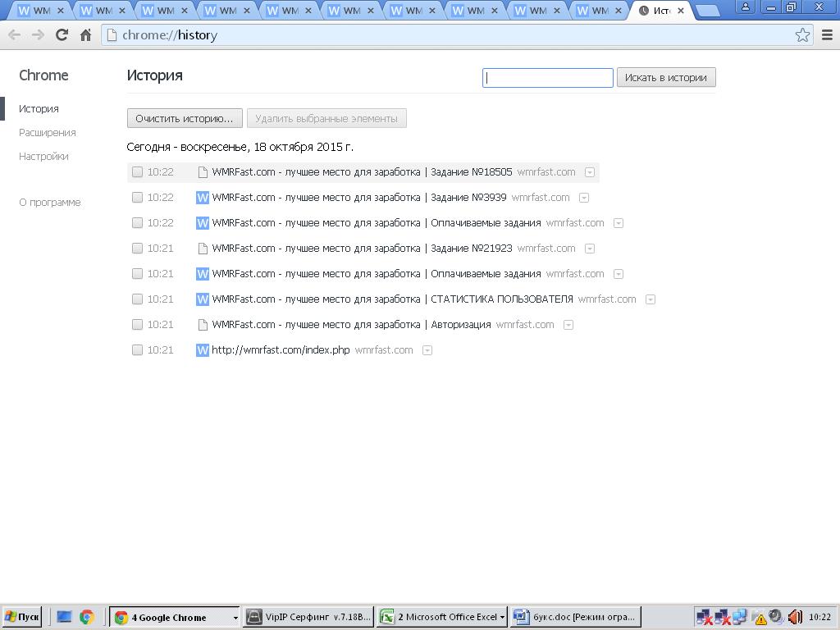Open the Задание №18505 history link
Screen dimensions: 840x630
click(x=362, y=172)
